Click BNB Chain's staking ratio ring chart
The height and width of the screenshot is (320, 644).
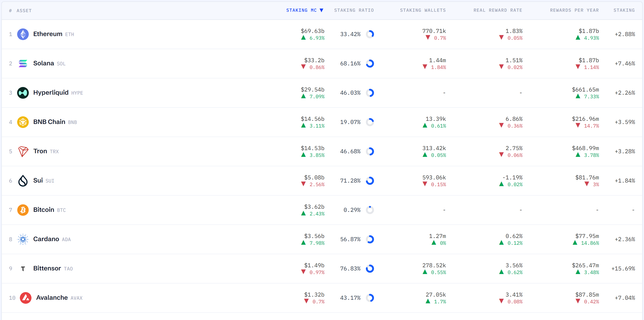tap(370, 122)
